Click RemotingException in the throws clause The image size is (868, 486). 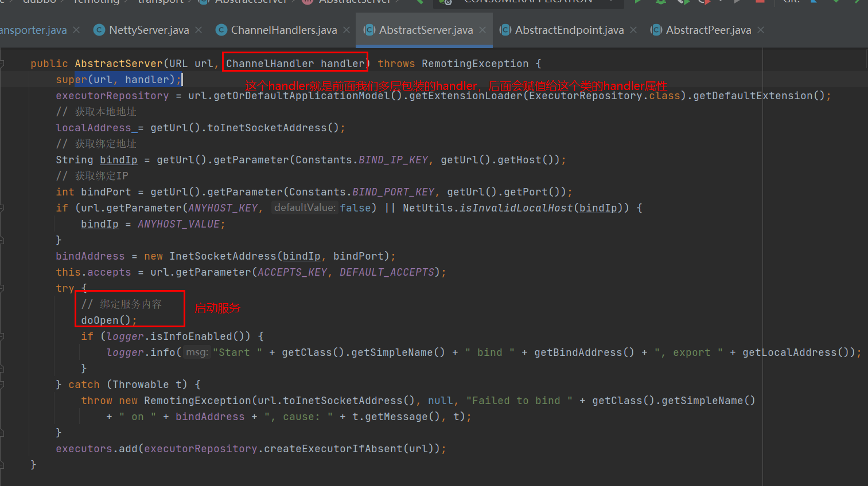coord(475,64)
